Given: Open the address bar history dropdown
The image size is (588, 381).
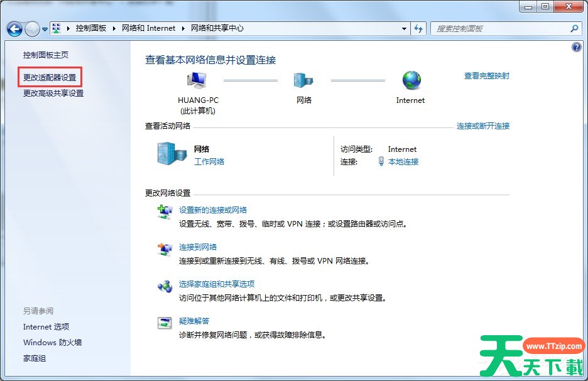Looking at the screenshot, I should [x=404, y=28].
